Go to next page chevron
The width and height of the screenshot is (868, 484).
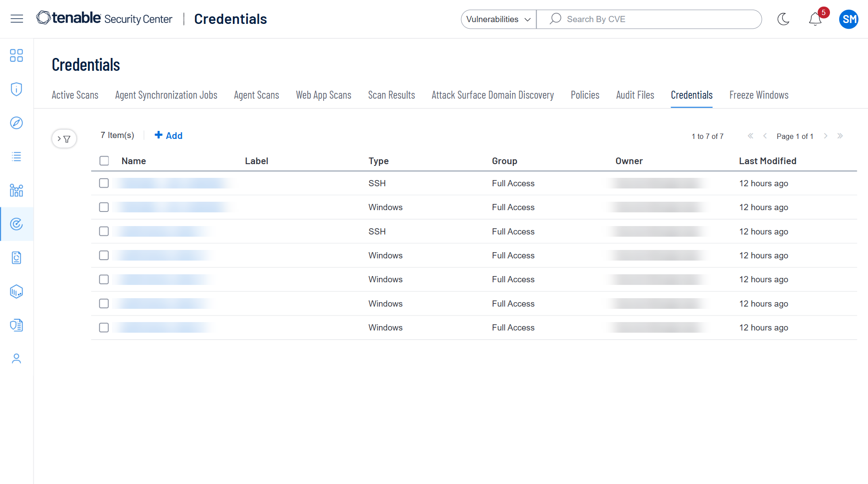pyautogui.click(x=826, y=136)
